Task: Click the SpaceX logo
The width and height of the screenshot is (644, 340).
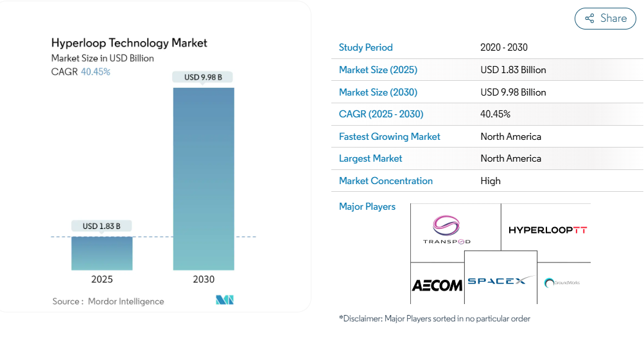Action: (500, 280)
